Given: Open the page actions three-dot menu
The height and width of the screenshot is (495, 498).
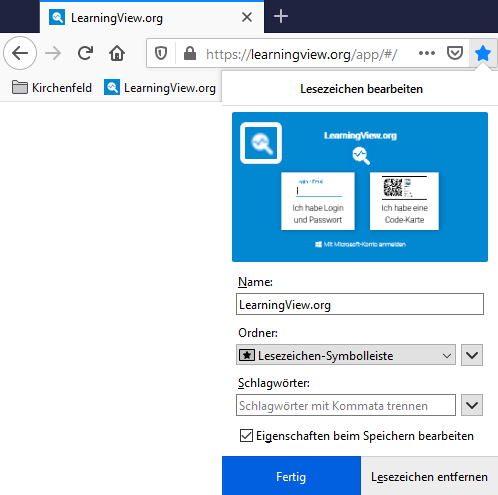Looking at the screenshot, I should click(427, 53).
